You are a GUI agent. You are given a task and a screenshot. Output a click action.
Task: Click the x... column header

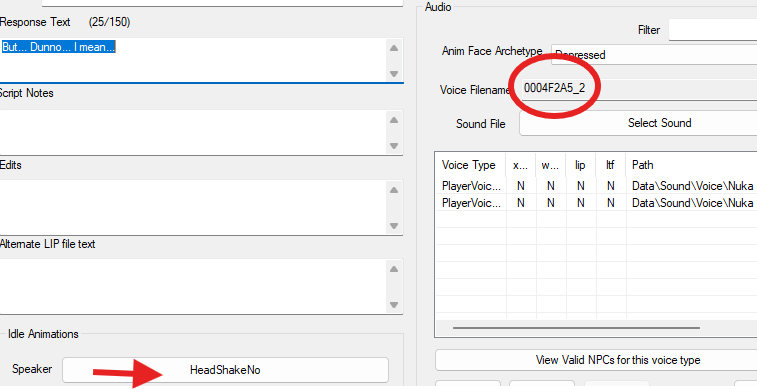(x=520, y=165)
